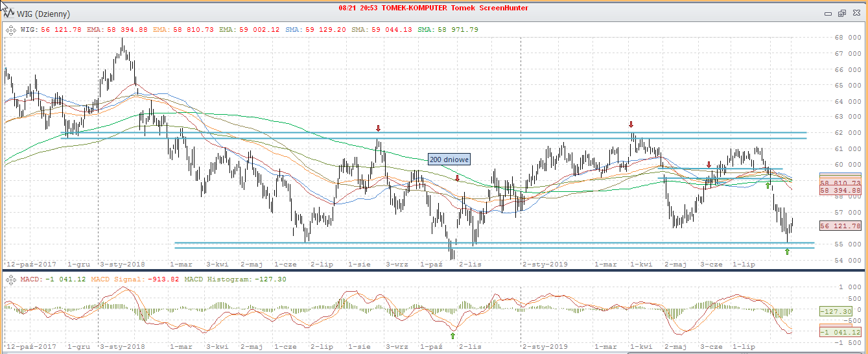Image resolution: width=868 pixels, height=354 pixels.
Task: Select the green up arrow below the 55 000 support line
Action: pos(787,252)
